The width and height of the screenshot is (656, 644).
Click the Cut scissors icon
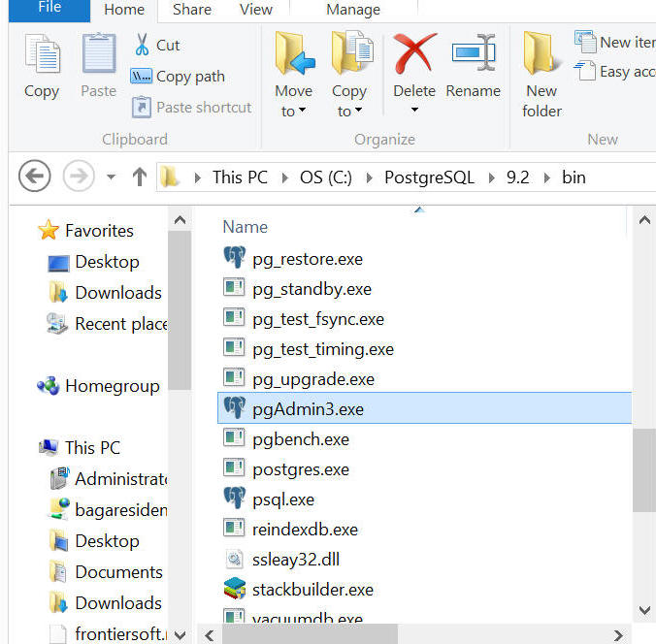[142, 45]
